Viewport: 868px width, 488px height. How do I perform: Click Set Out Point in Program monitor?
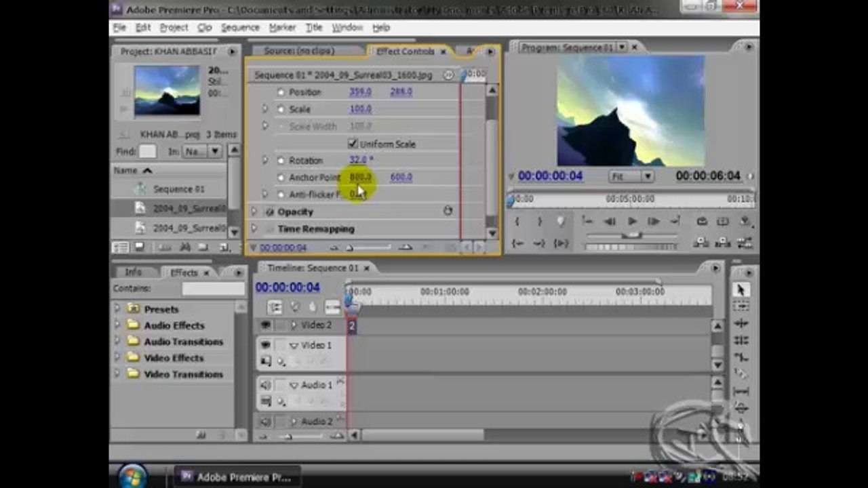click(540, 221)
